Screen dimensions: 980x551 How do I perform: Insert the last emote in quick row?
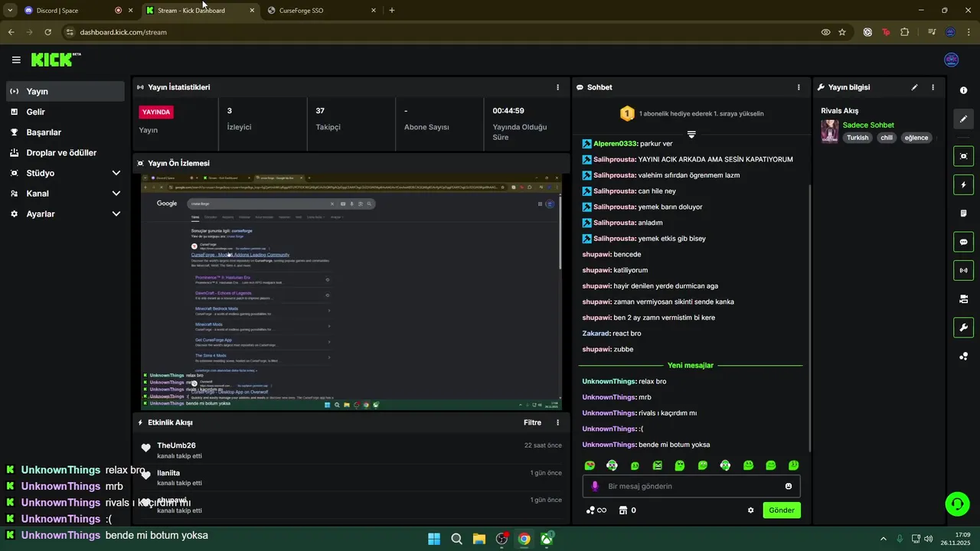pyautogui.click(x=793, y=465)
